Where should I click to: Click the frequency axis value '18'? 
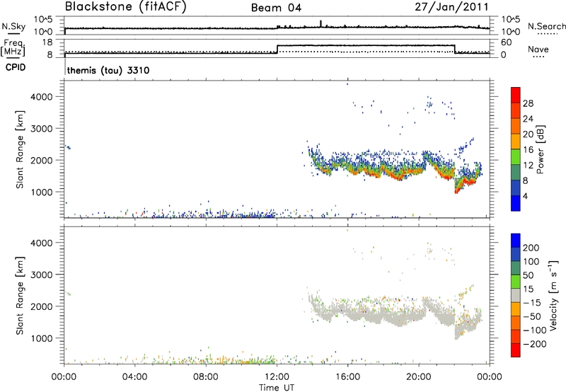point(47,42)
